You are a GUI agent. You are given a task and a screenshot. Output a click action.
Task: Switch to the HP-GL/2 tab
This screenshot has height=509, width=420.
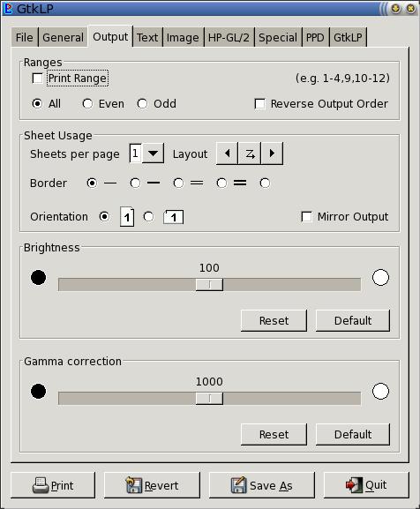coord(229,37)
